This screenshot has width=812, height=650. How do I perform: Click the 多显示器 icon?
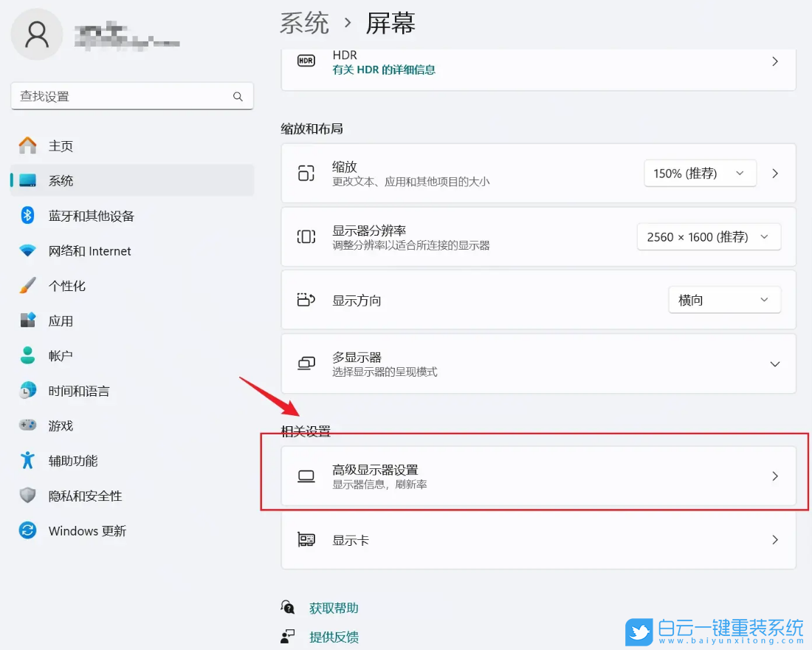tap(306, 363)
